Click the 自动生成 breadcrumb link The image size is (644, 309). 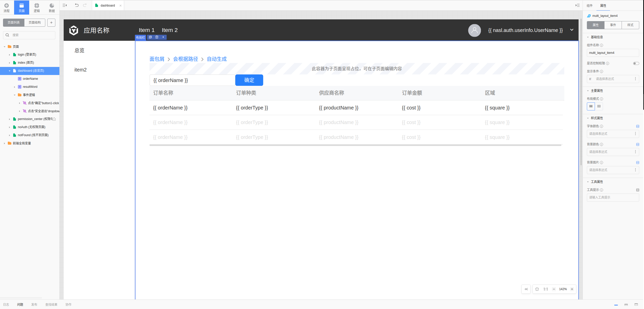point(217,59)
